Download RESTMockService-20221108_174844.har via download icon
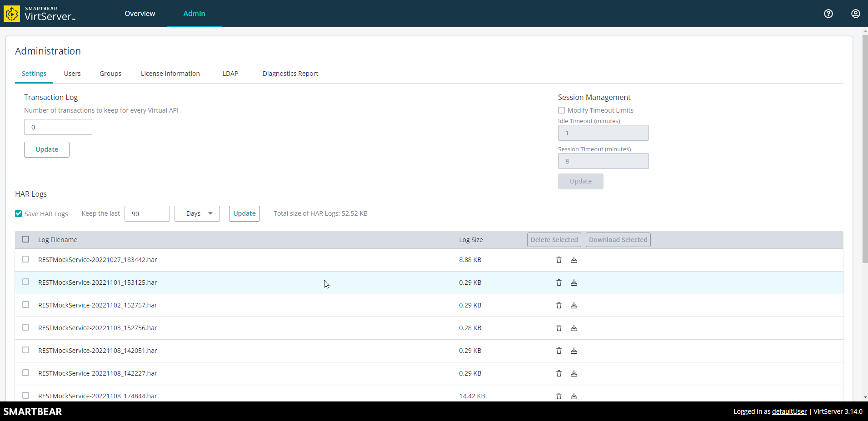Image resolution: width=868 pixels, height=421 pixels. [574, 396]
